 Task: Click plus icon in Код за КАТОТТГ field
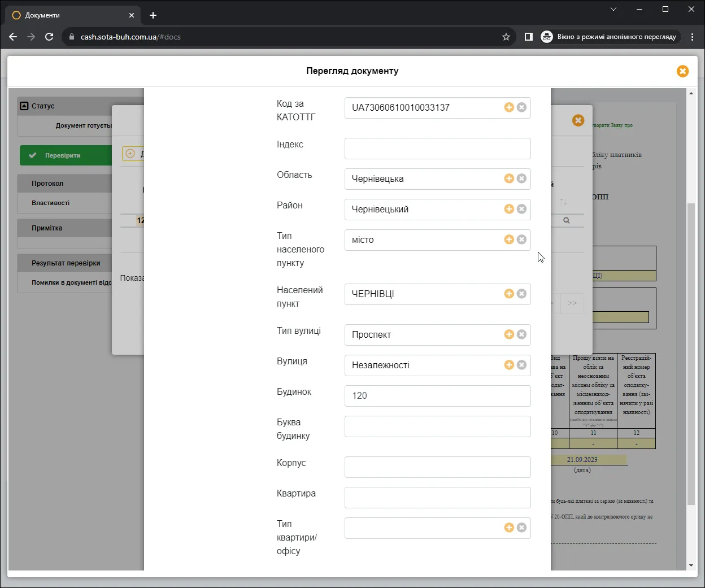pyautogui.click(x=509, y=107)
